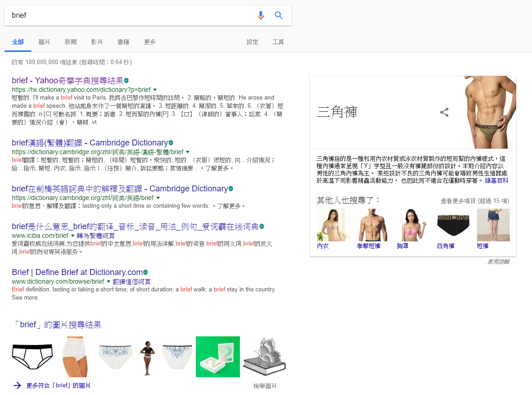Click the 內衣 related search label
532x395 pixels.
(x=323, y=246)
